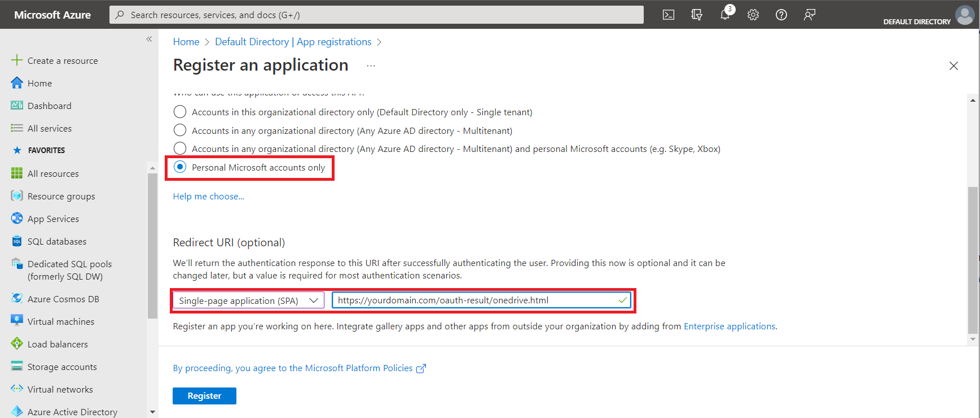Click the user account avatar

point(965,15)
